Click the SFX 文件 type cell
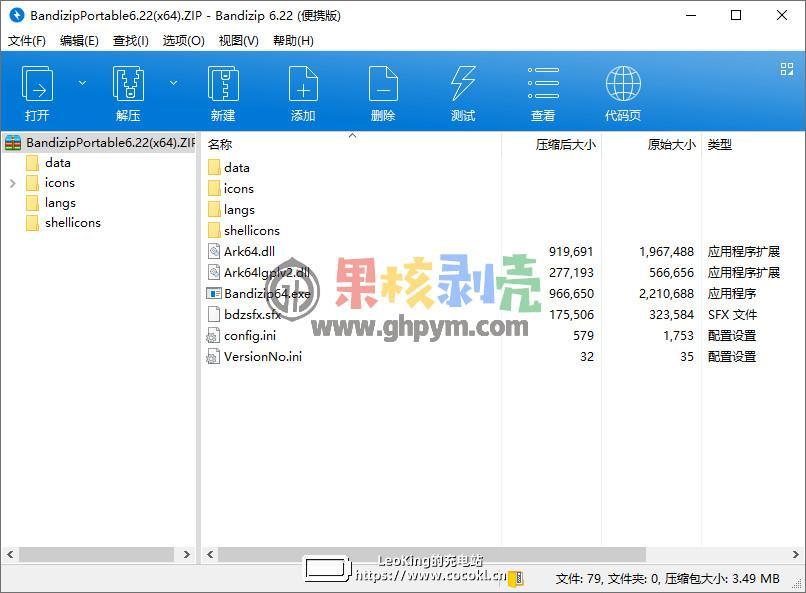 (732, 314)
